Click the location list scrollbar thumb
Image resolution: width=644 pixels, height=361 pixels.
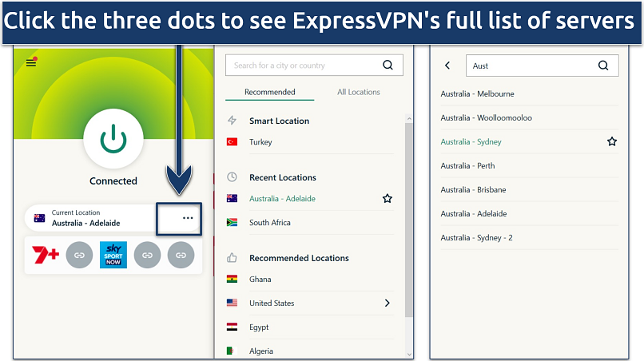click(x=409, y=220)
